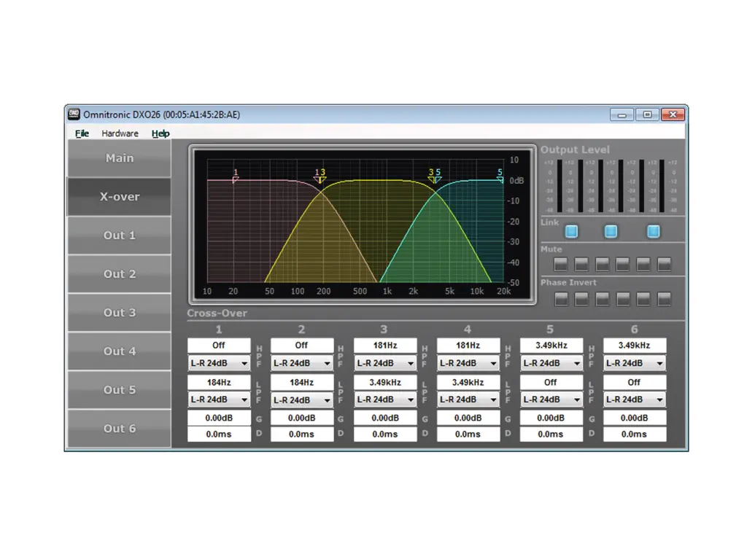Click the pink marker 1 at 20 Hz
The image size is (747, 560).
(x=235, y=178)
